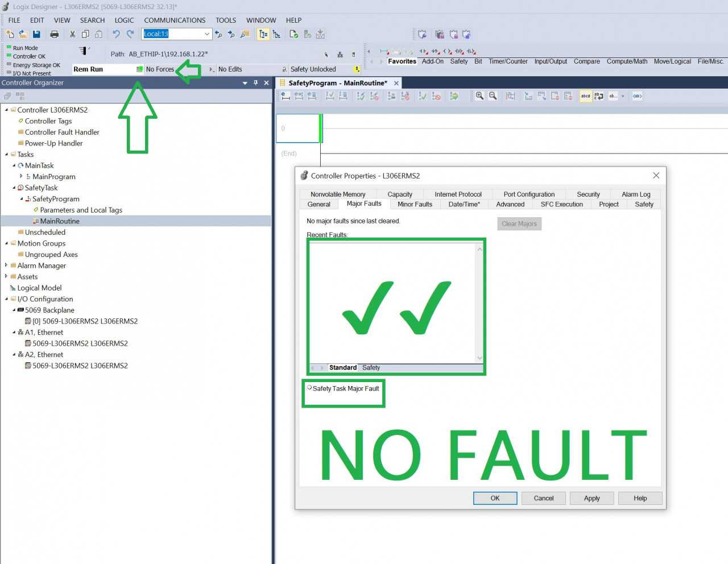The height and width of the screenshot is (564, 728).
Task: Collapse the 5069 Backplane node
Action: (x=14, y=310)
